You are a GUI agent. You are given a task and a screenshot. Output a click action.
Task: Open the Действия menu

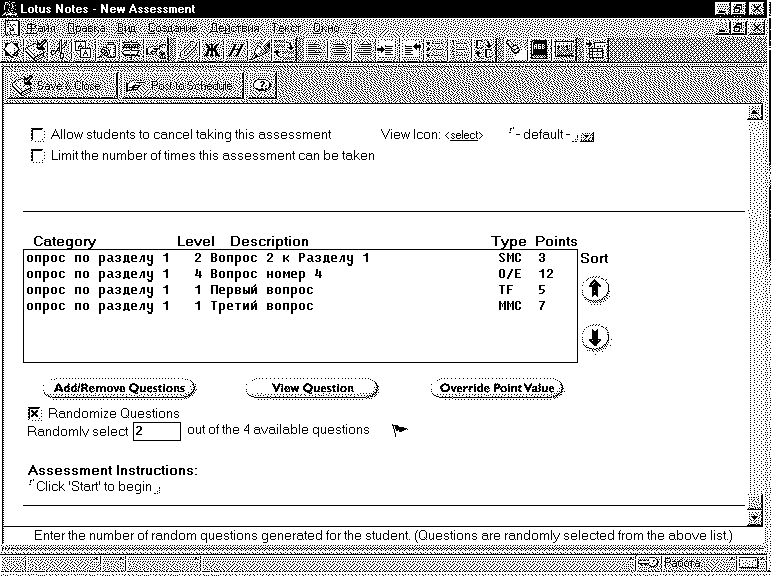point(235,28)
